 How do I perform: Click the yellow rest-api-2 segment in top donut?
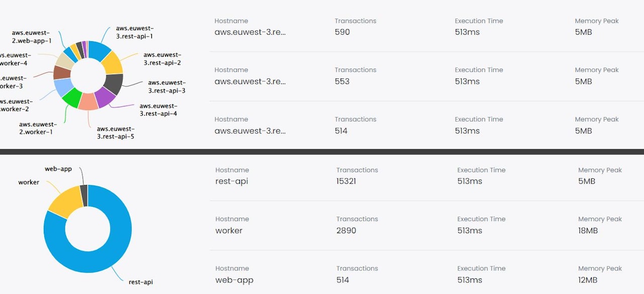pyautogui.click(x=112, y=63)
